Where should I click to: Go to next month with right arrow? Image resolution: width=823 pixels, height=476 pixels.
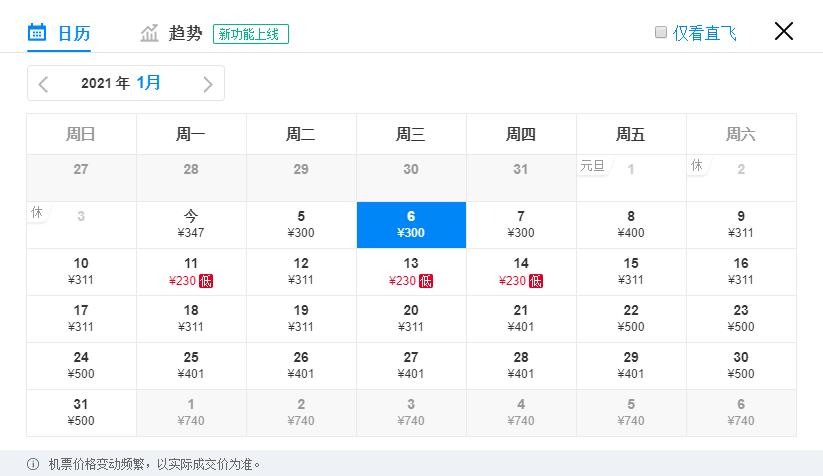(208, 84)
